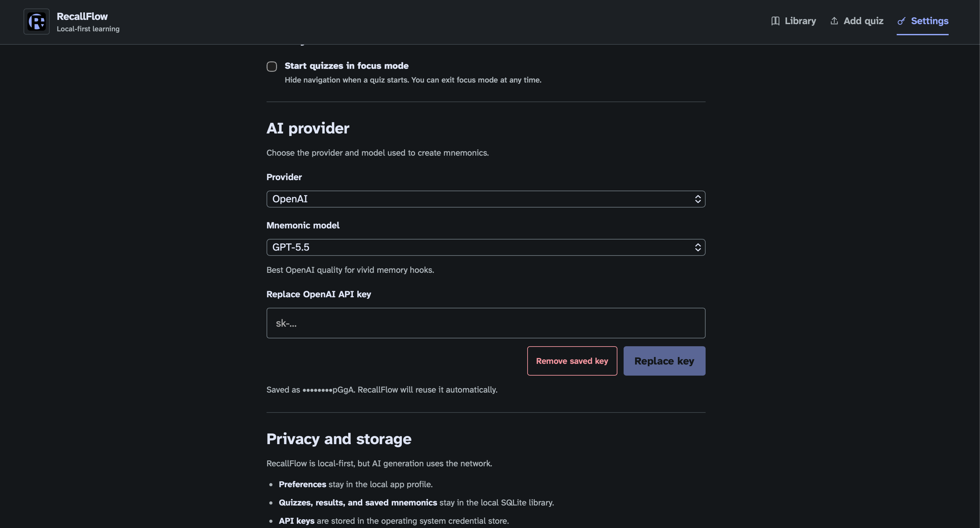The width and height of the screenshot is (980, 528).
Task: Click the RecallFlow app title
Action: [82, 16]
